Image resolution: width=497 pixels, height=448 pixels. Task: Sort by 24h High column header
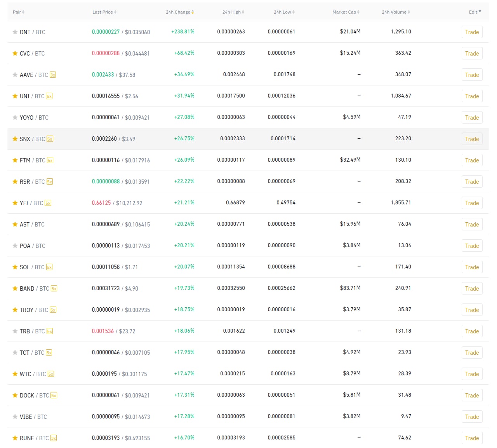(233, 12)
